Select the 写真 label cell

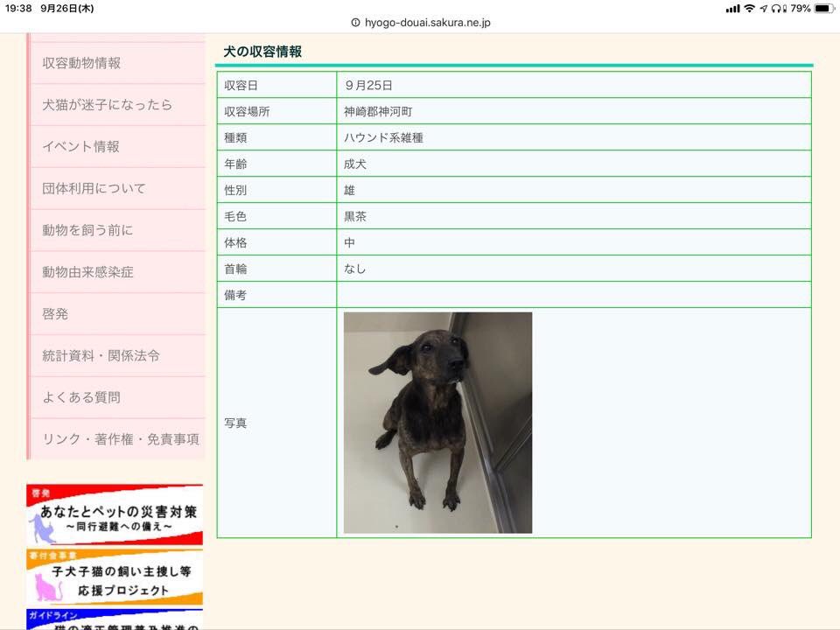click(x=276, y=423)
